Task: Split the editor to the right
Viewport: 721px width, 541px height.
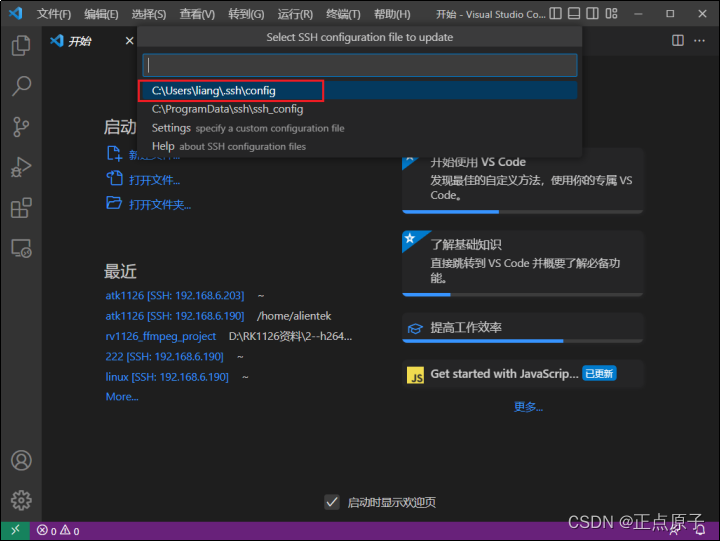Action: pyautogui.click(x=678, y=40)
